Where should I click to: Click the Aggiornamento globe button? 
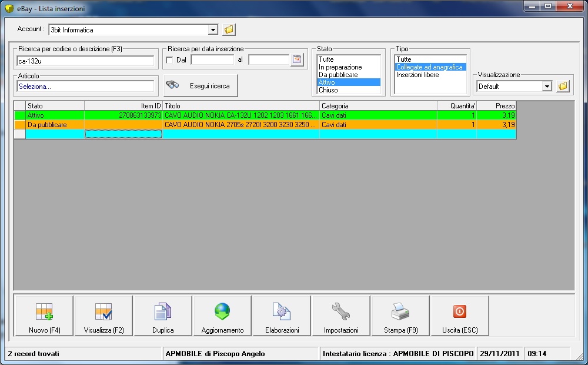click(x=222, y=316)
